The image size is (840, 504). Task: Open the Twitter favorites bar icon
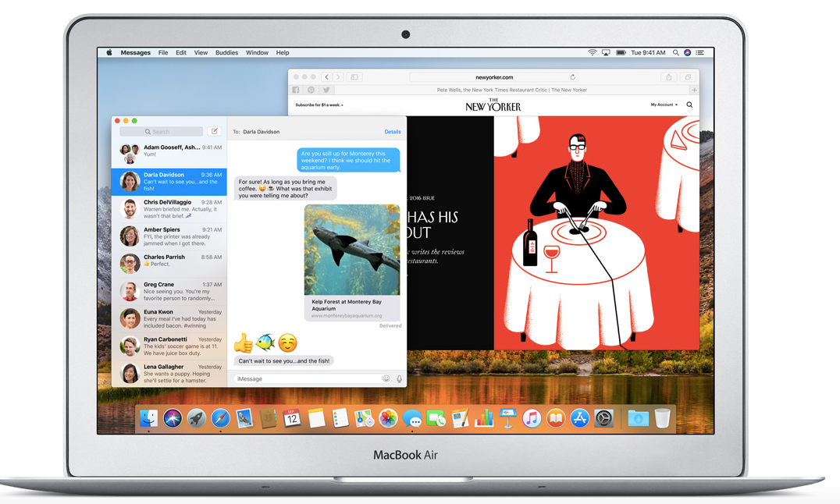326,90
